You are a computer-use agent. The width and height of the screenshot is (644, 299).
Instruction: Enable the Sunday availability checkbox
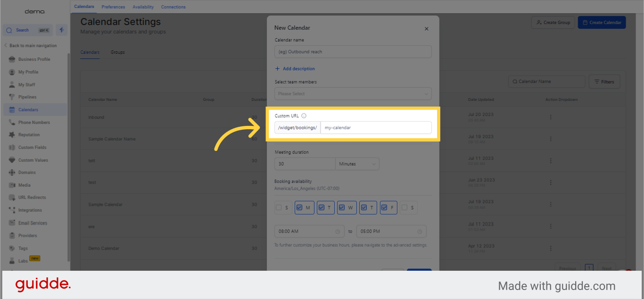tap(279, 208)
